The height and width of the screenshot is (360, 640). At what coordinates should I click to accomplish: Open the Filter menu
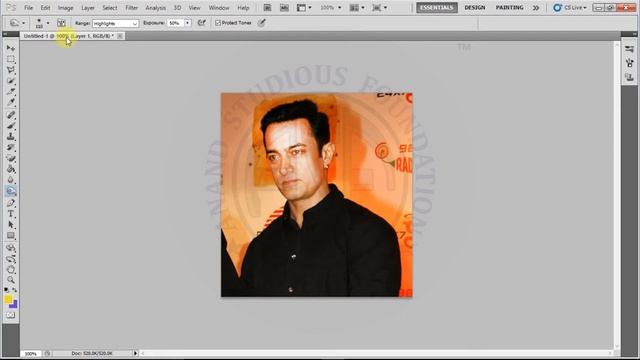[131, 8]
